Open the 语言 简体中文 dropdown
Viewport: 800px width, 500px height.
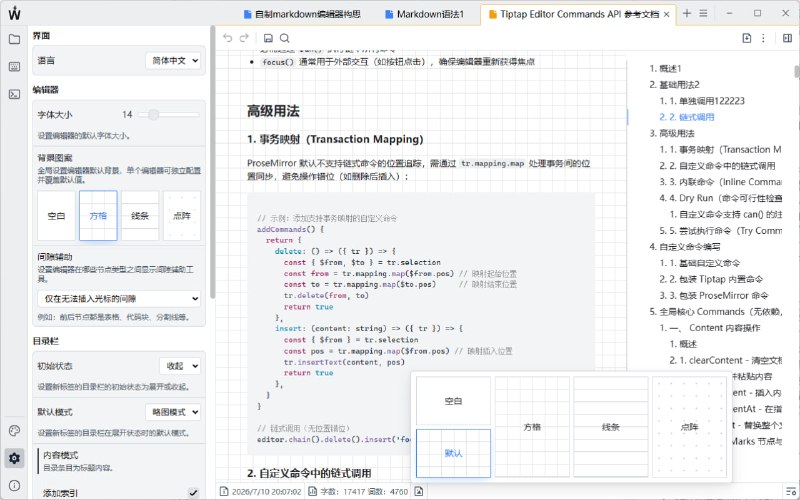click(x=173, y=60)
